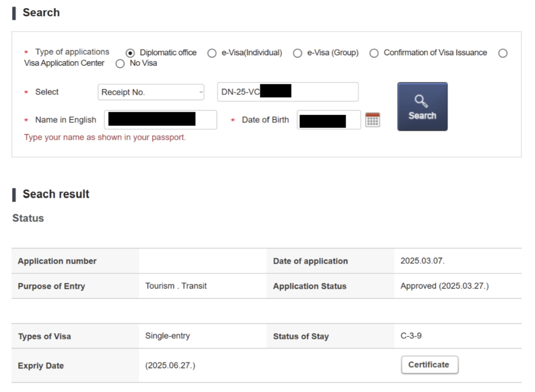Click the Approved (2025.03.27.) status text
This screenshot has width=535, height=392.
pyautogui.click(x=445, y=286)
